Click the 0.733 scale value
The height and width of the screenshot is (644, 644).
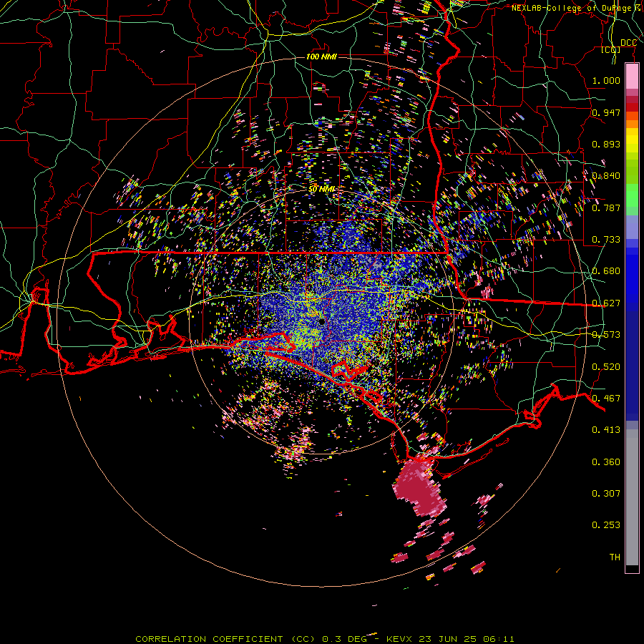click(x=606, y=240)
